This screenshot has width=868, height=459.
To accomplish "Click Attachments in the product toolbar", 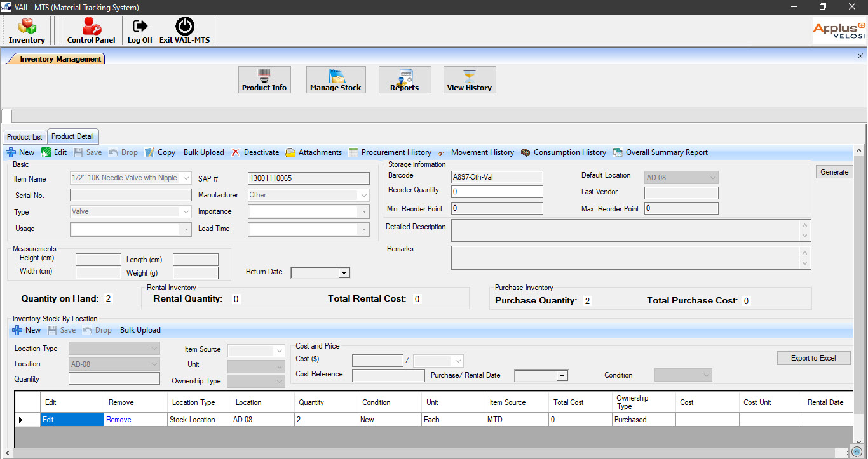I will (x=314, y=152).
